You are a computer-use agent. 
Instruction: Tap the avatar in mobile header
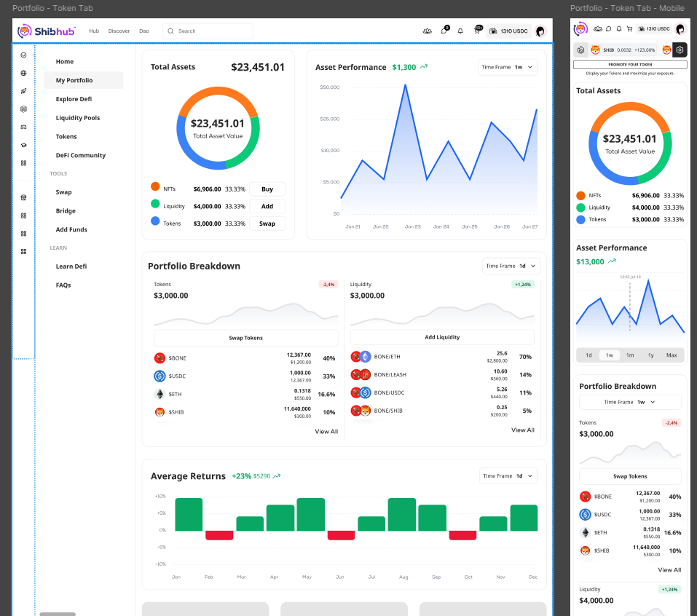(680, 29)
